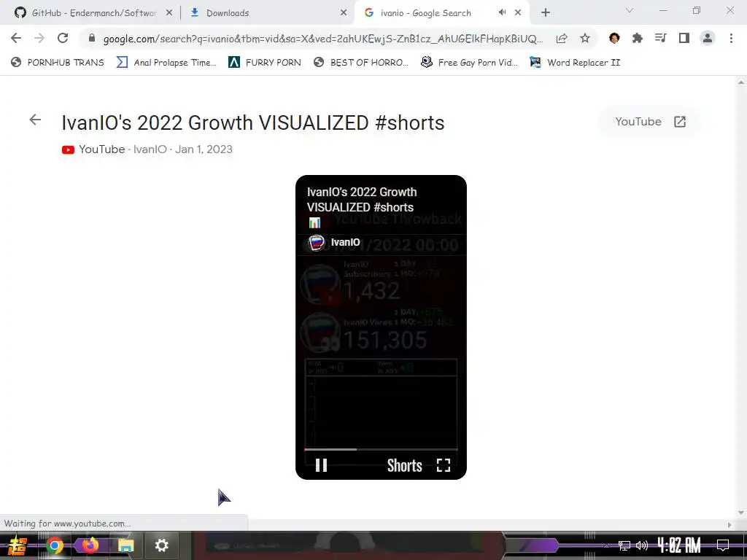Open Chrome from the taskbar
The width and height of the screenshot is (747, 560).
[55, 545]
